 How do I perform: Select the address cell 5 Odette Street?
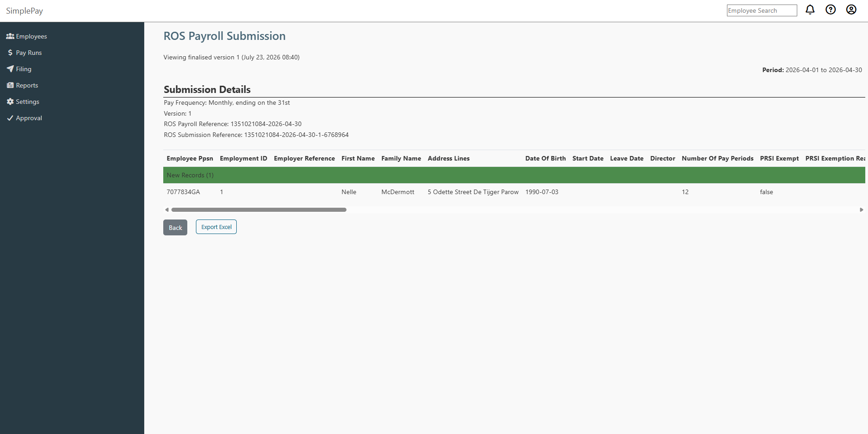pyautogui.click(x=473, y=192)
